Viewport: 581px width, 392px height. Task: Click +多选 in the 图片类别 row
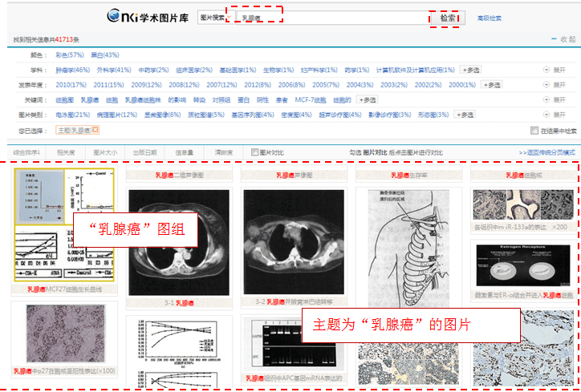click(465, 115)
